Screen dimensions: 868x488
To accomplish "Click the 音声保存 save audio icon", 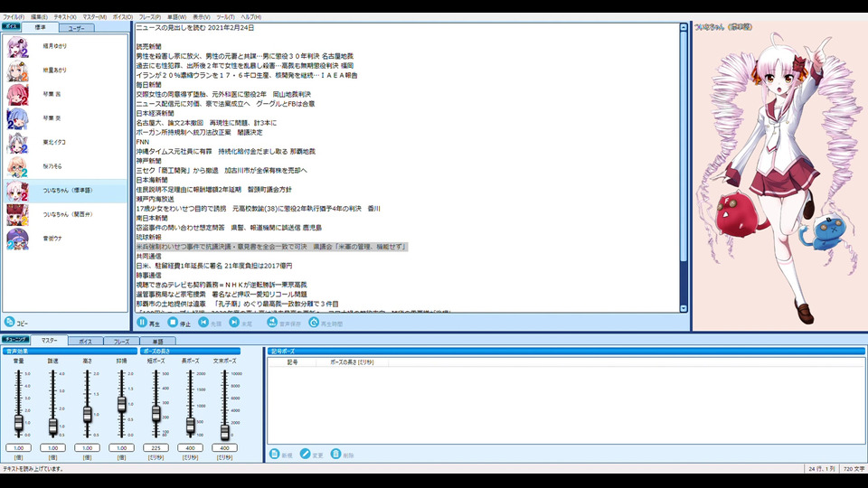I will click(272, 322).
